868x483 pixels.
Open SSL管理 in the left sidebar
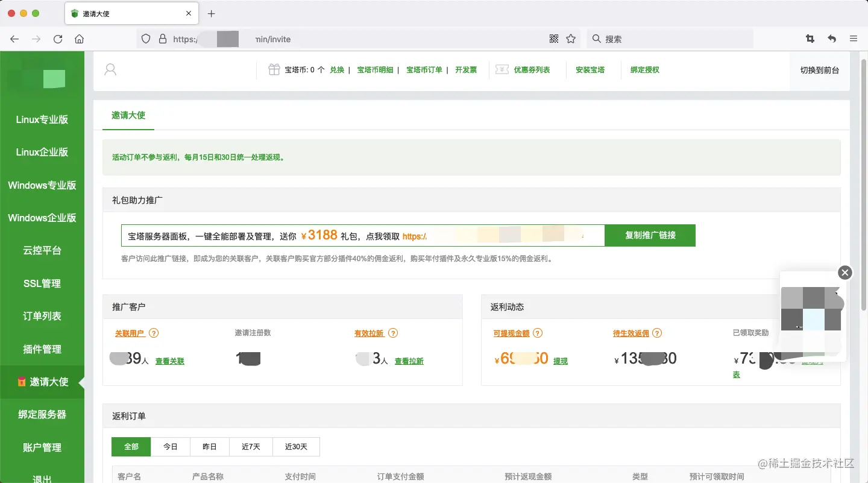pyautogui.click(x=42, y=283)
